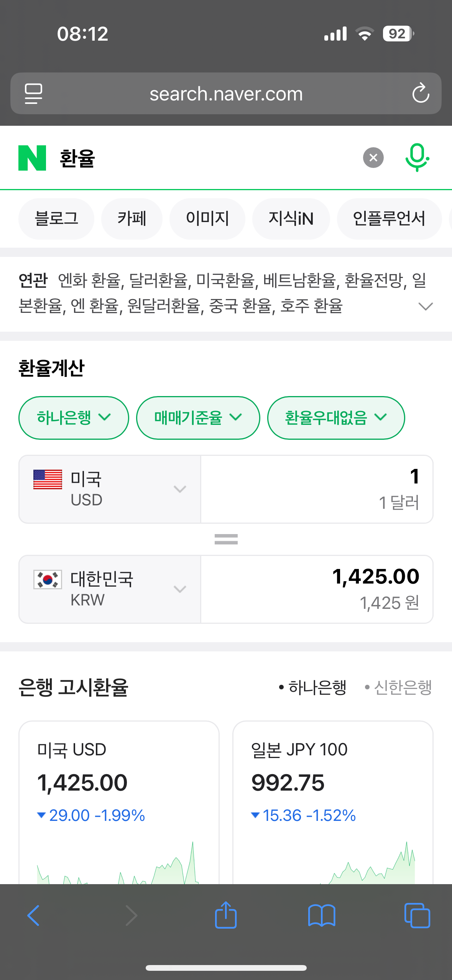Expand the related searches list
Viewport: 452px width, 980px height.
[x=426, y=306]
